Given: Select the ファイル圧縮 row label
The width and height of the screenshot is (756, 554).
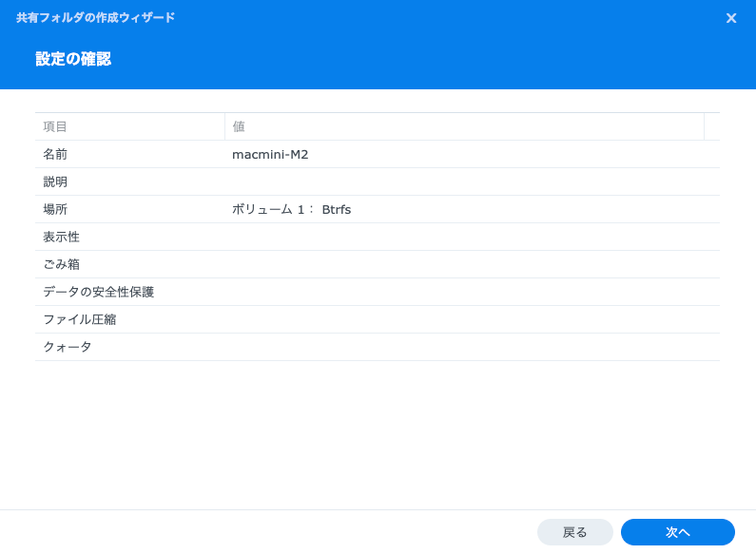Looking at the screenshot, I should pyautogui.click(x=79, y=319).
